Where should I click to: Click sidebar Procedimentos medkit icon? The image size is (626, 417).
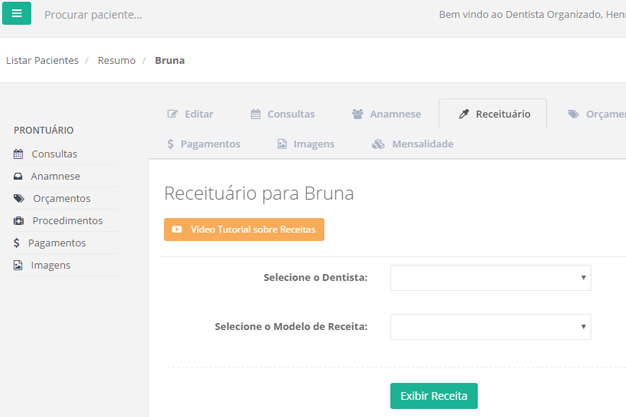19,220
